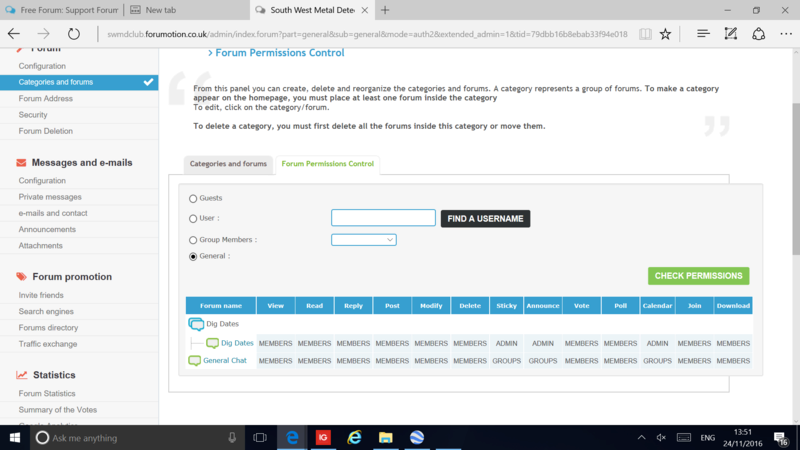Image resolution: width=800 pixels, height=450 pixels.
Task: Open Forum Statistics in the sidebar
Action: tap(47, 393)
